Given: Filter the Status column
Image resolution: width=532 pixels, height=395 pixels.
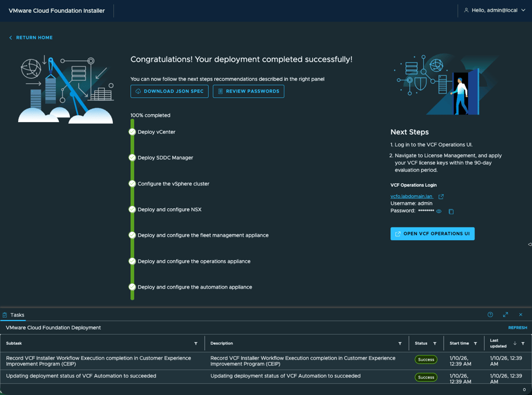Looking at the screenshot, I should point(435,344).
